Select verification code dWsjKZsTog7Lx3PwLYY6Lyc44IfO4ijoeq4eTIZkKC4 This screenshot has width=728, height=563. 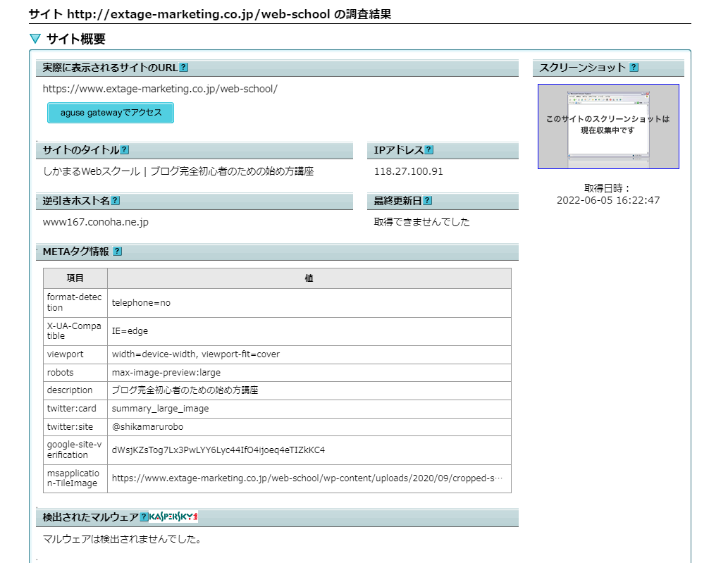point(309,450)
